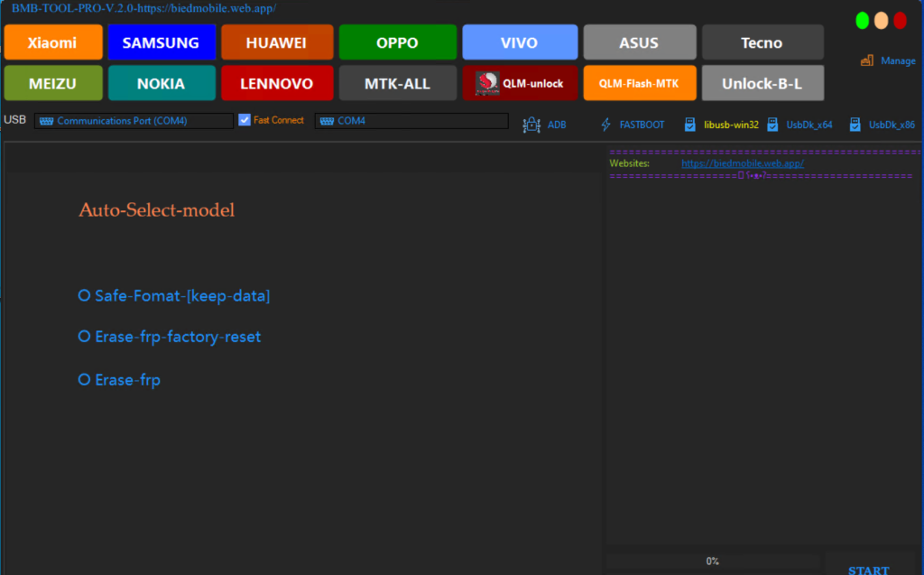Open the biedmobile.web.app website link
This screenshot has width=924, height=575.
pos(742,162)
